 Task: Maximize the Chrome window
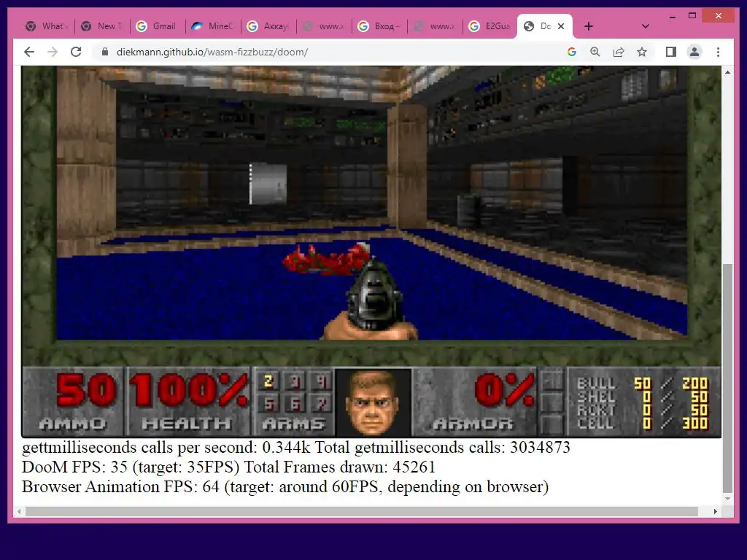point(692,16)
